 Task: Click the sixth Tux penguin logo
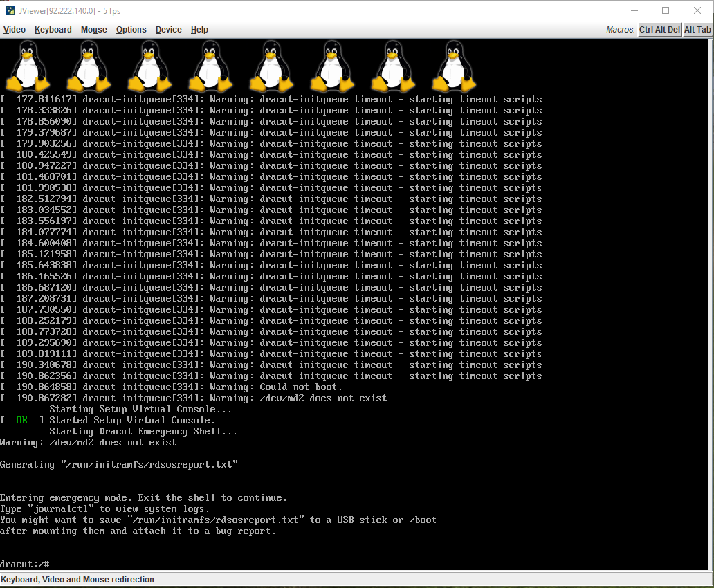tap(332, 66)
